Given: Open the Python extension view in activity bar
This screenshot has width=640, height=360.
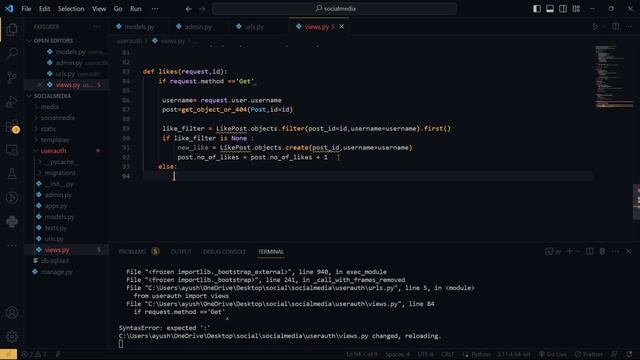Looking at the screenshot, I should tap(12, 222).
